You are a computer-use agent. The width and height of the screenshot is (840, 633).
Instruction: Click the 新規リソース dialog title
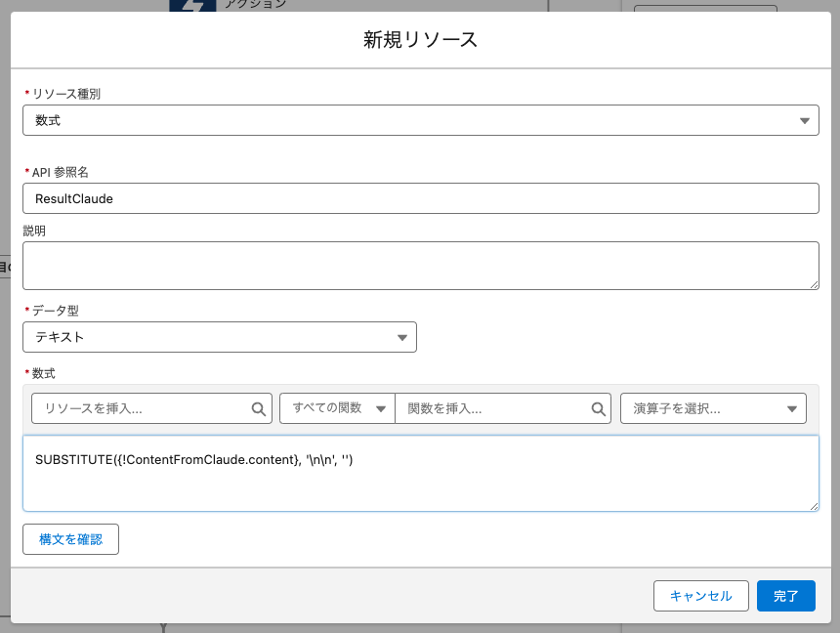point(421,40)
